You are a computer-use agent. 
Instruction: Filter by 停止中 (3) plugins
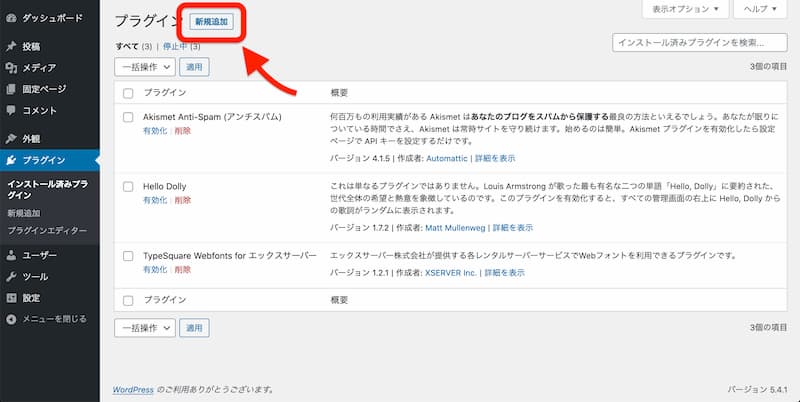[x=181, y=46]
